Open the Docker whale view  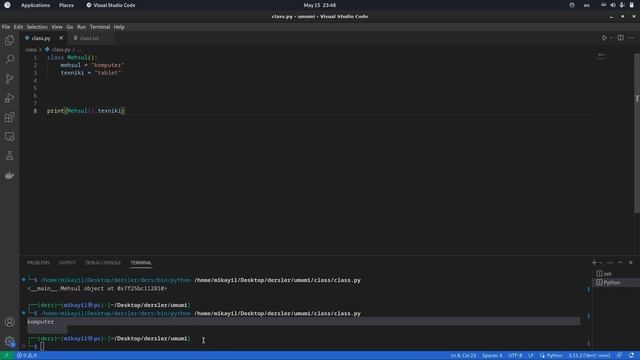9,176
